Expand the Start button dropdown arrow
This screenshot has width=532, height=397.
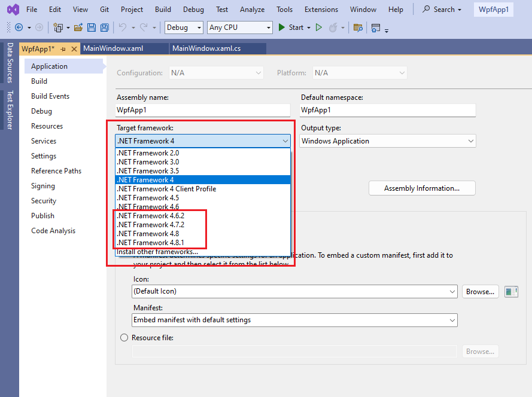[x=309, y=28]
